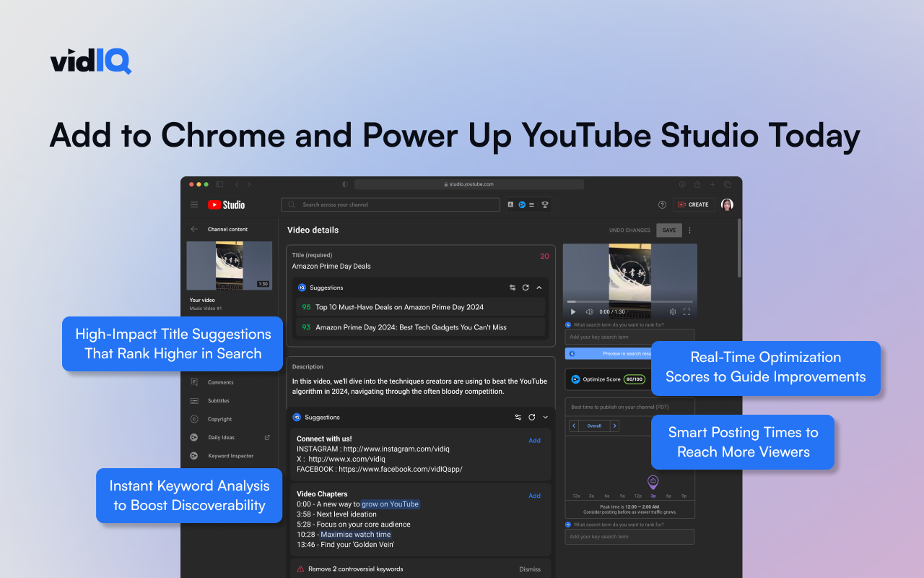Click the browser downloads icon
Viewport: 924px width, 578px height.
[682, 184]
